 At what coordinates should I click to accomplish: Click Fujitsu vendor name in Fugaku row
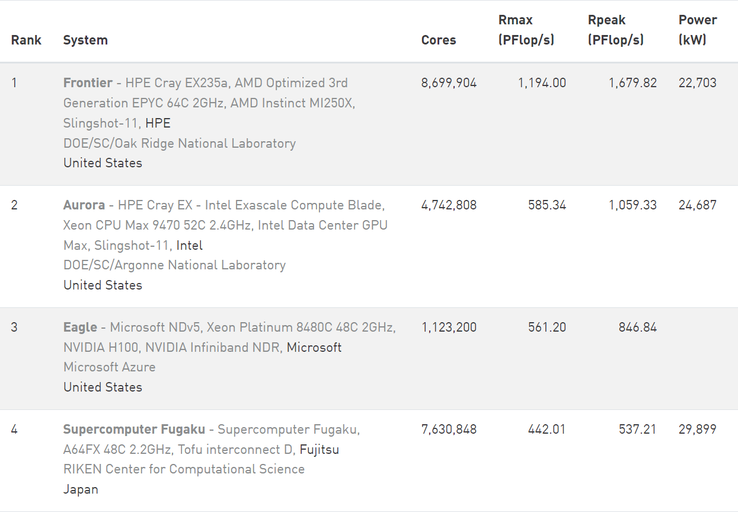tap(319, 449)
